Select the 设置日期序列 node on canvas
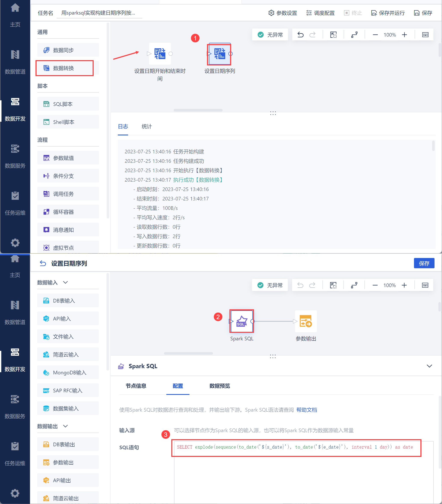The height and width of the screenshot is (504, 442). click(219, 54)
